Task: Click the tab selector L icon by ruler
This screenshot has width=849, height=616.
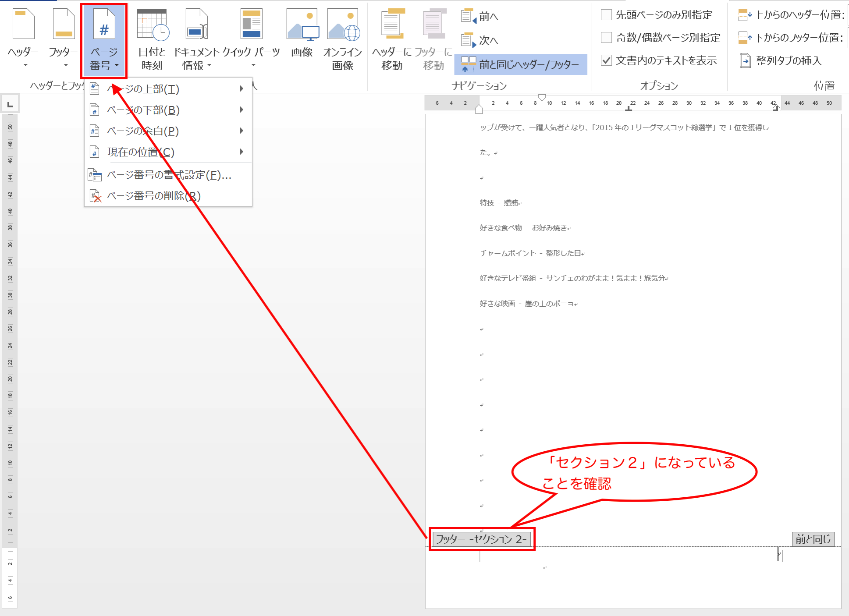Action: click(x=10, y=104)
